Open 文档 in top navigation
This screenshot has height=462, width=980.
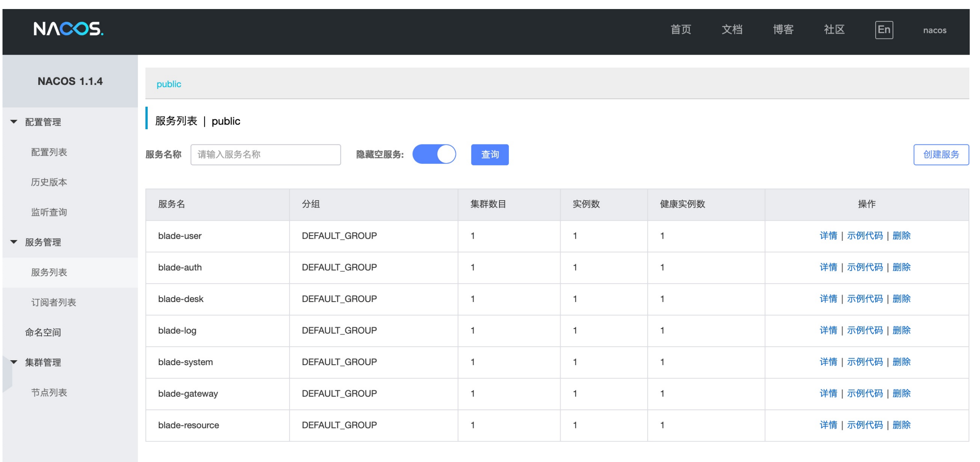coord(732,30)
